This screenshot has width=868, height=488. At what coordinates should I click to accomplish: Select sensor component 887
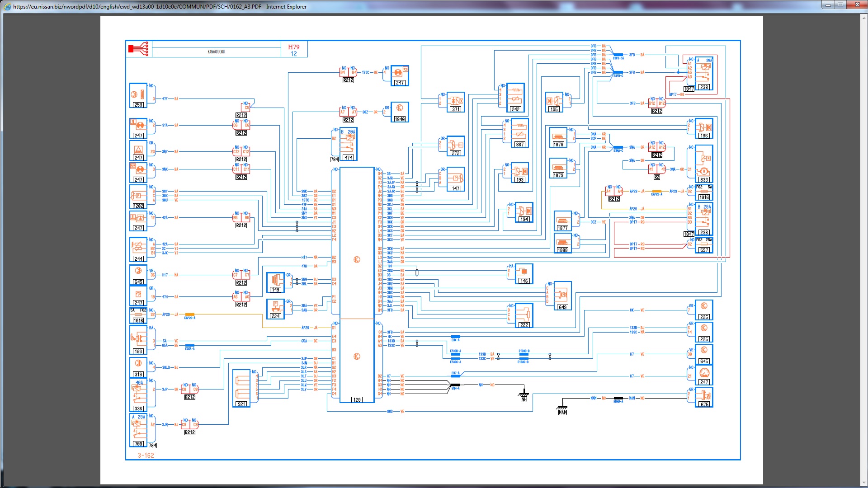(x=520, y=133)
